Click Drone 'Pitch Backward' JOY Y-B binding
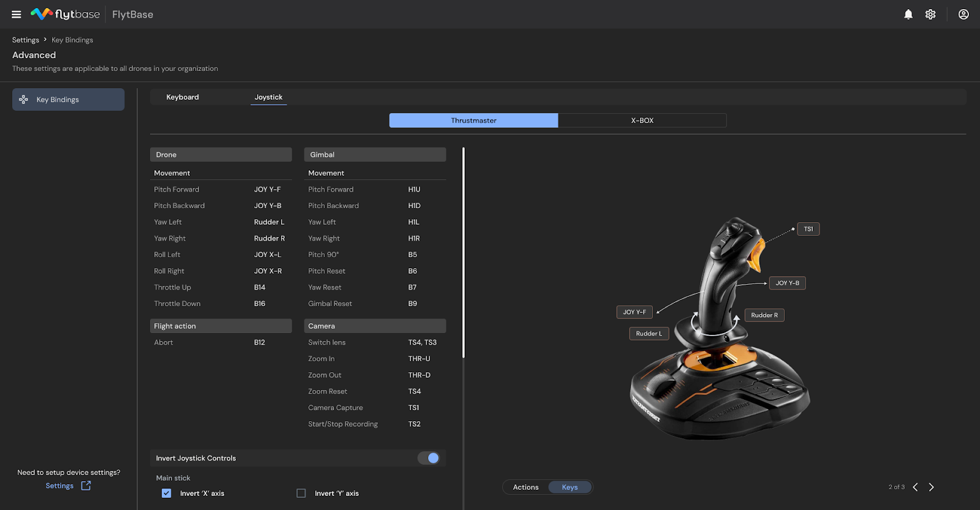The image size is (980, 510). pyautogui.click(x=268, y=206)
